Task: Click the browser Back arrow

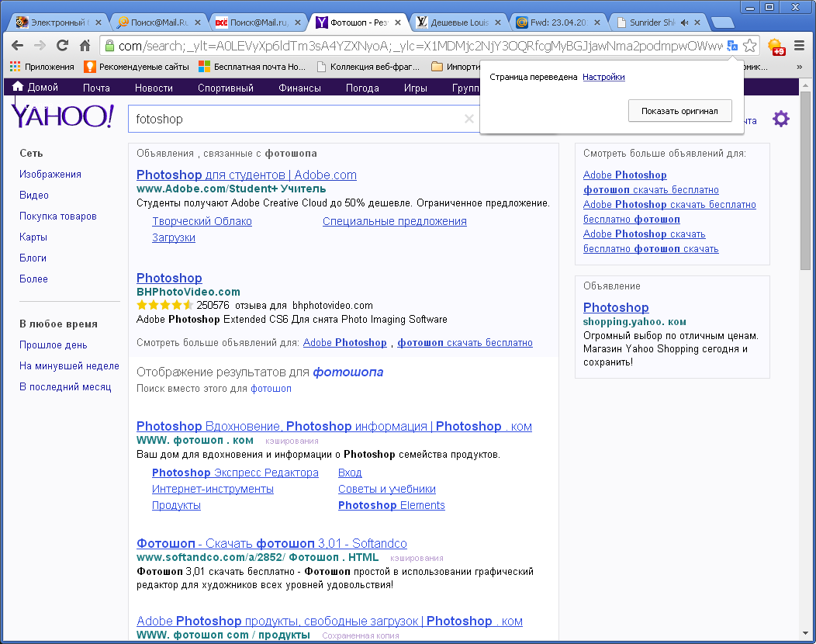Action: pos(17,46)
